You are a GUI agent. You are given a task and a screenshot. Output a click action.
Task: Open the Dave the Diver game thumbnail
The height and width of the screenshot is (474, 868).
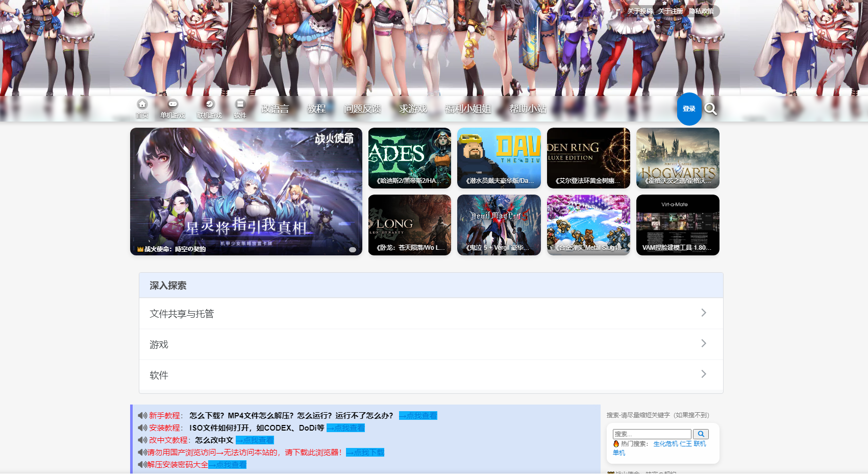tap(499, 158)
